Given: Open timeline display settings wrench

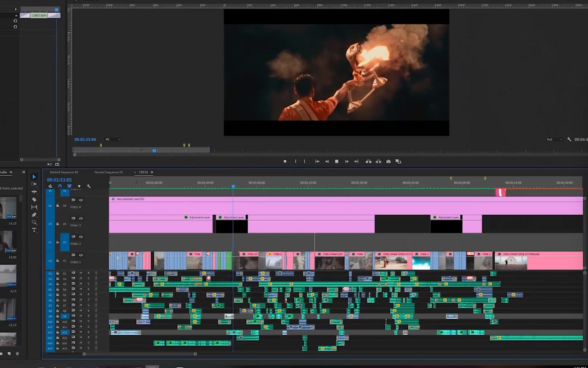Looking at the screenshot, I should pyautogui.click(x=89, y=186).
